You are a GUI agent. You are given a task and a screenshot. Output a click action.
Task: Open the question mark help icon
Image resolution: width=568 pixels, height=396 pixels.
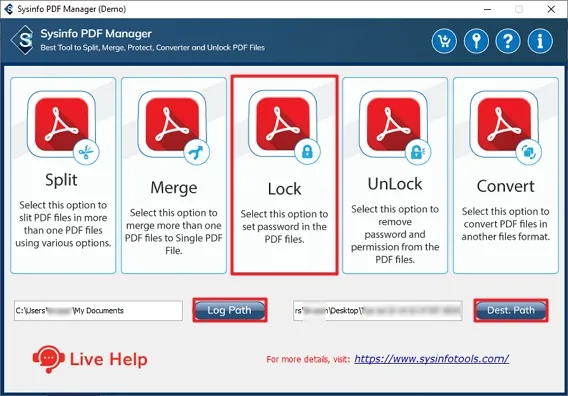point(508,41)
